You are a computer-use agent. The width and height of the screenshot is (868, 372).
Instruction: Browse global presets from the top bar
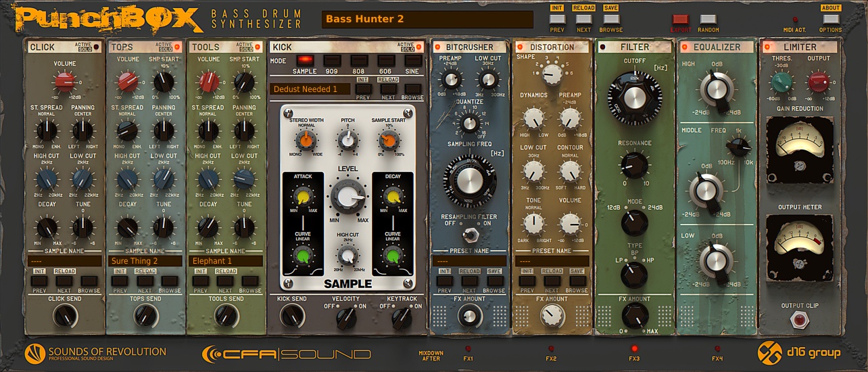pyautogui.click(x=611, y=20)
